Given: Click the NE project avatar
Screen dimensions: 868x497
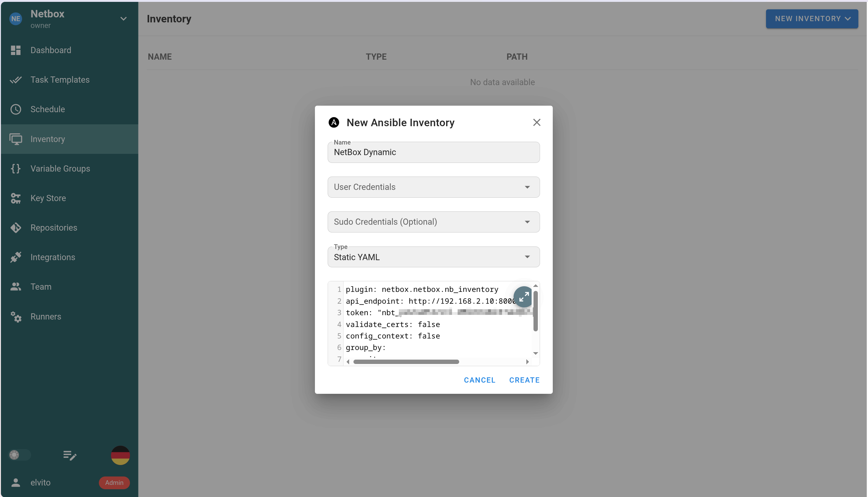Looking at the screenshot, I should click(x=16, y=19).
